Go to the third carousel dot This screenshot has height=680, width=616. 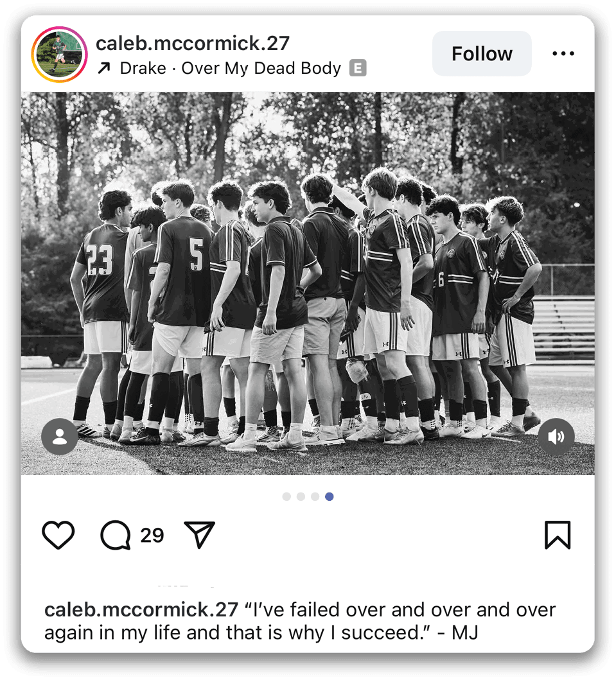[x=315, y=496]
